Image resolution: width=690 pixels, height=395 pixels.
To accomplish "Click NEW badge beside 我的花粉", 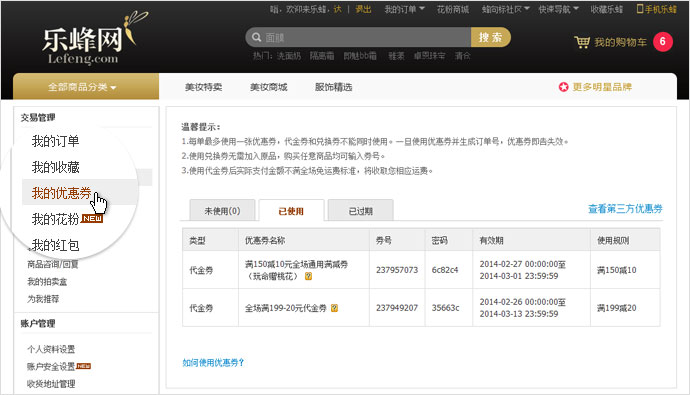I will point(92,218).
